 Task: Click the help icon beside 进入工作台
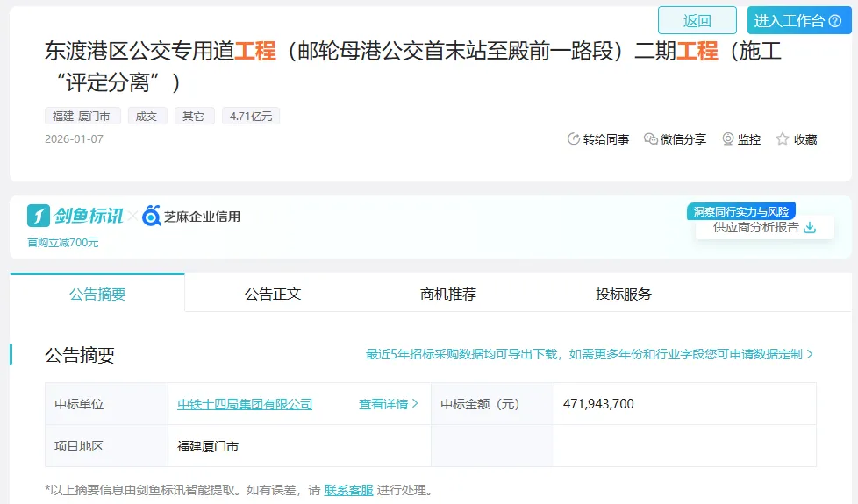coord(834,21)
